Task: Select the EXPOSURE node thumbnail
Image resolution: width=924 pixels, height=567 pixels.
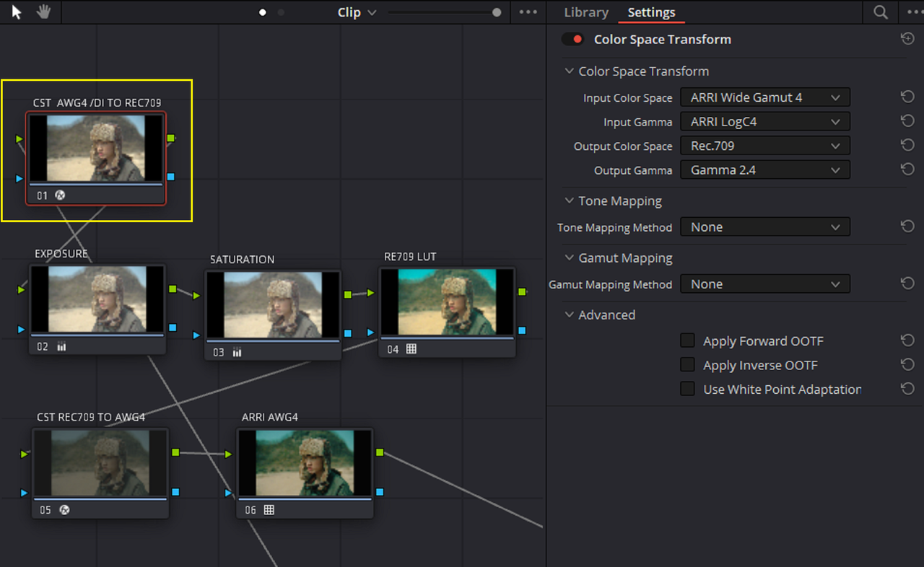Action: 97,299
